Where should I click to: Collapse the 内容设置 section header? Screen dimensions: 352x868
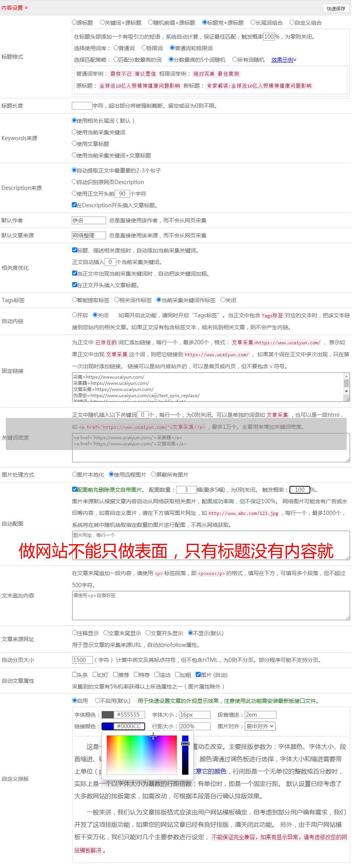(x=15, y=8)
